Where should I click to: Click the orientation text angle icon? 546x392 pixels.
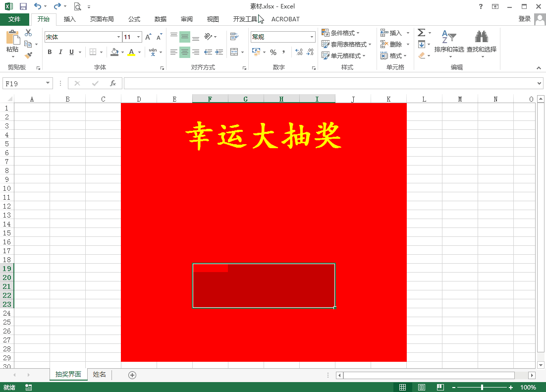208,37
